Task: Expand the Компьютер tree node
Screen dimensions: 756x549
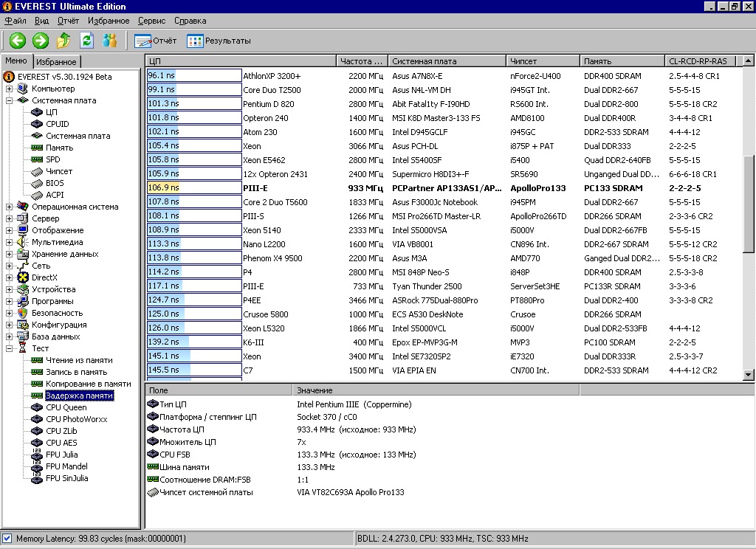Action: pyautogui.click(x=9, y=89)
